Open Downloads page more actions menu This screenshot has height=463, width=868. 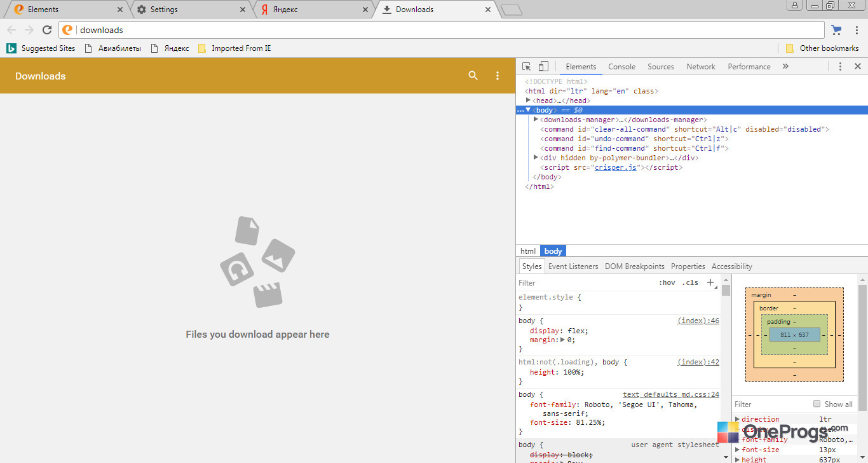tap(498, 76)
